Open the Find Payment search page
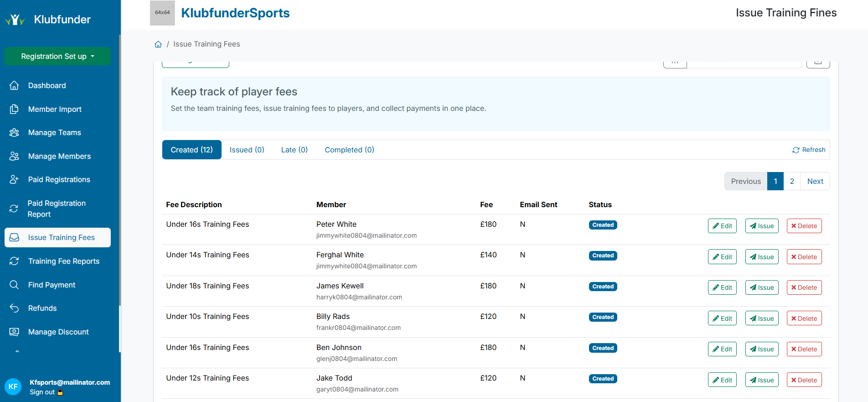The image size is (868, 402). 52,285
